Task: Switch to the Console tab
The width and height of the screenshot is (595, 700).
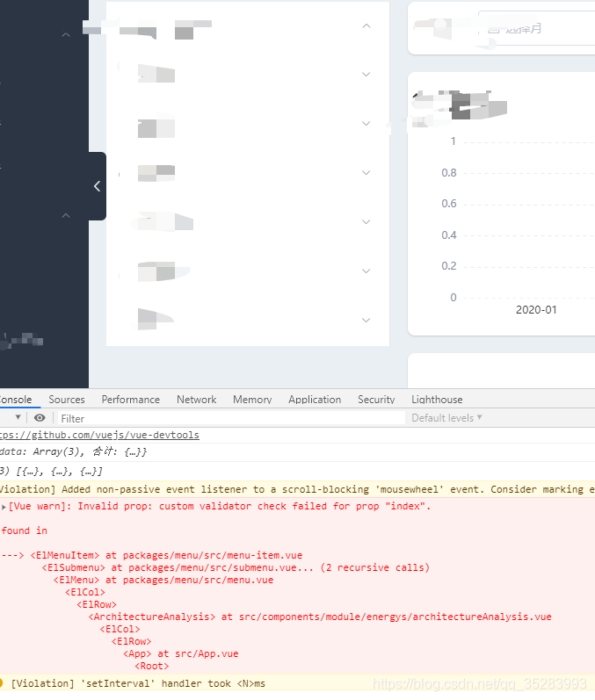Action: pyautogui.click(x=15, y=400)
